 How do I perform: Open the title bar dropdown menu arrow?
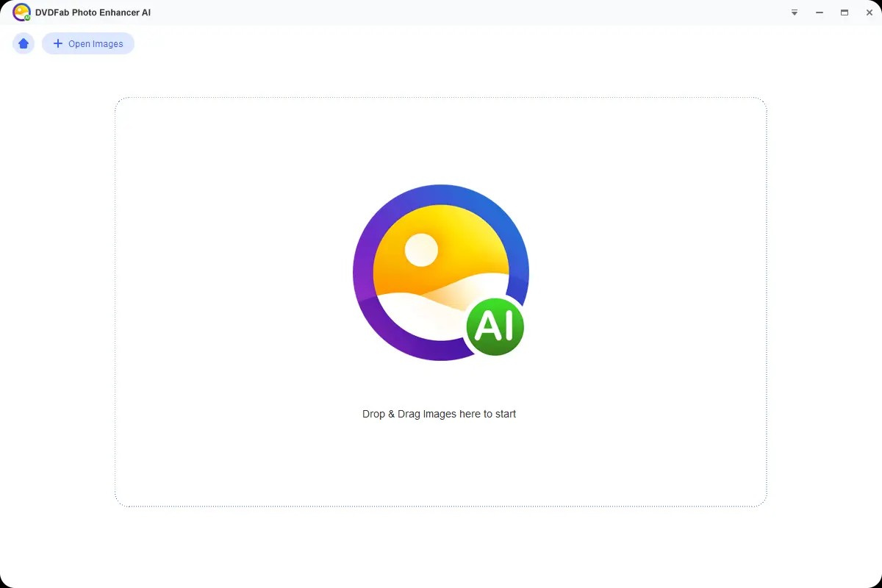point(795,12)
